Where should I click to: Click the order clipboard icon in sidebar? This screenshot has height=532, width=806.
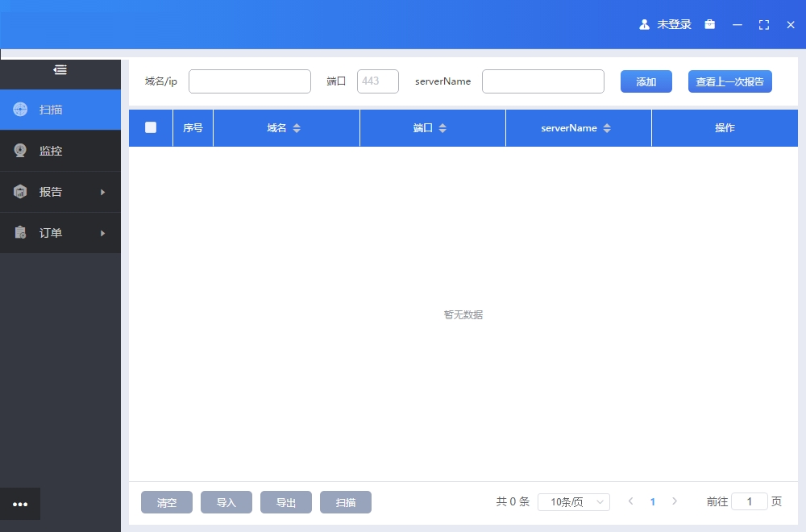pos(20,232)
